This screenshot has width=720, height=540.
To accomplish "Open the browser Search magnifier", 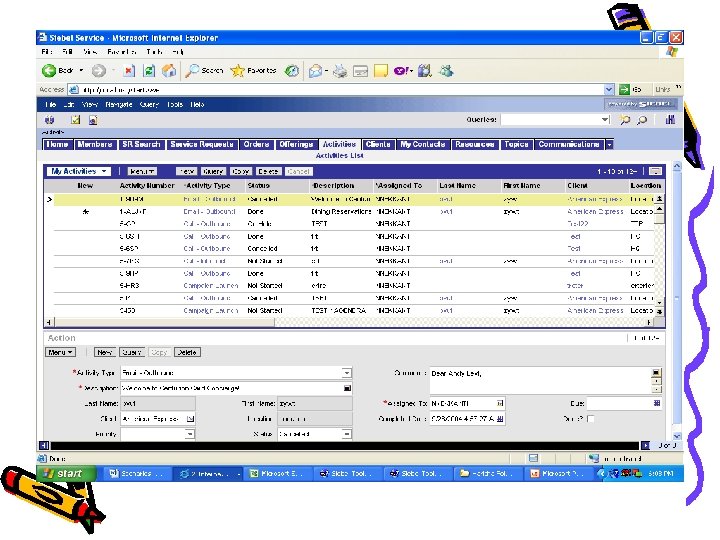I will point(192,71).
